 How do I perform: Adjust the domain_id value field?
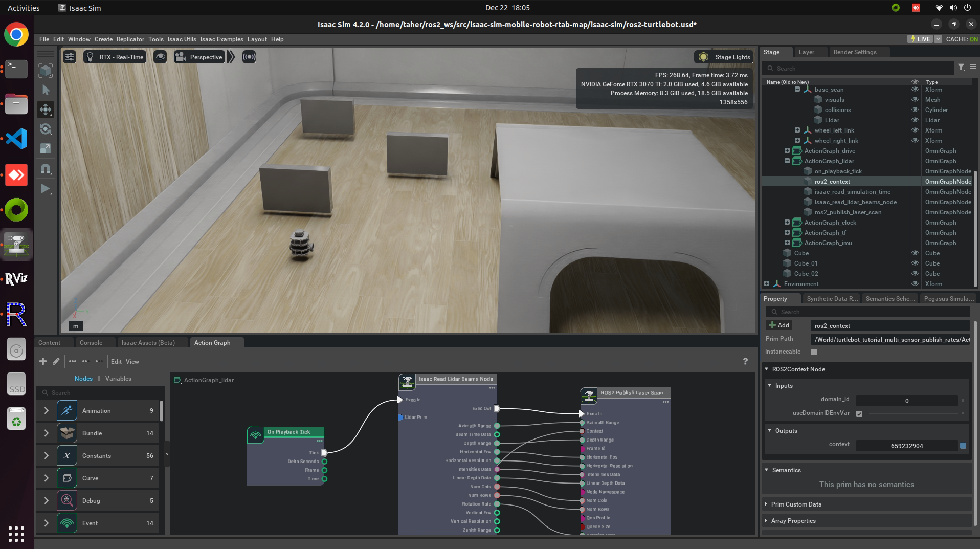click(x=906, y=401)
